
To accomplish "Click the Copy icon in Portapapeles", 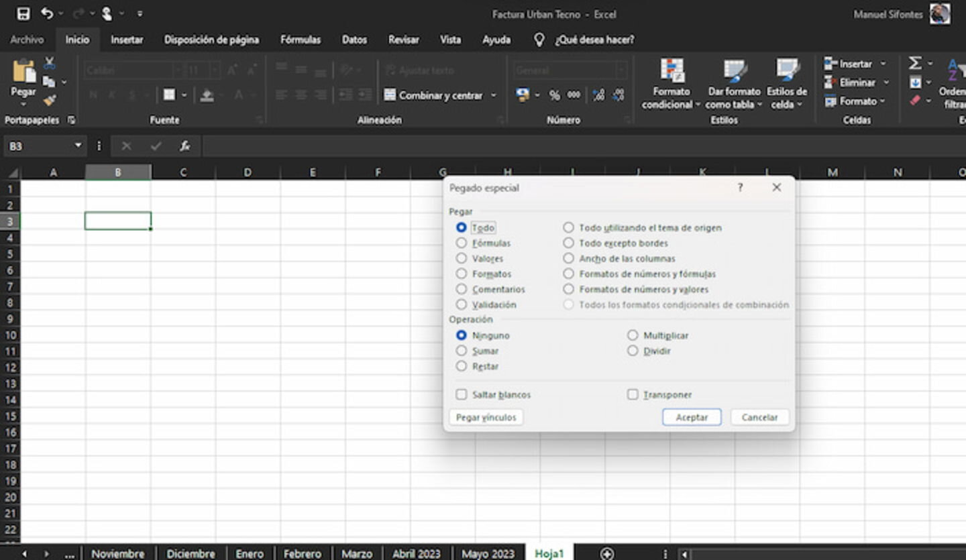I will pyautogui.click(x=49, y=82).
